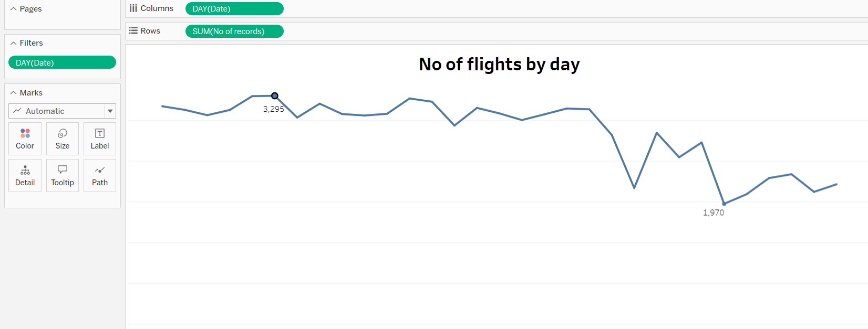This screenshot has width=868, height=329.
Task: Select the DAY(Date) filter pill
Action: (61, 62)
